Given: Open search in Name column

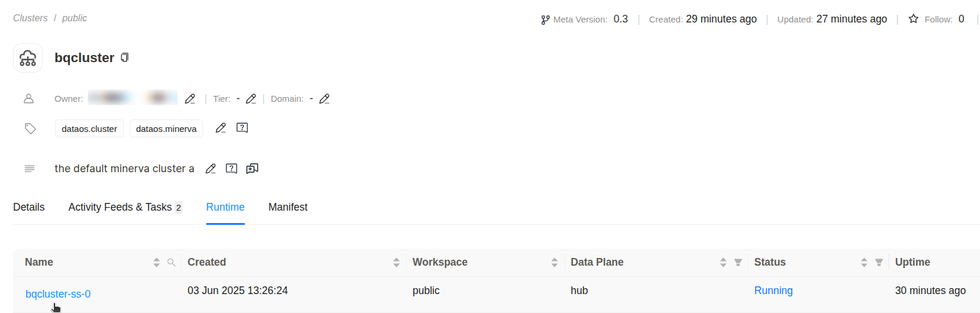Looking at the screenshot, I should (x=172, y=262).
